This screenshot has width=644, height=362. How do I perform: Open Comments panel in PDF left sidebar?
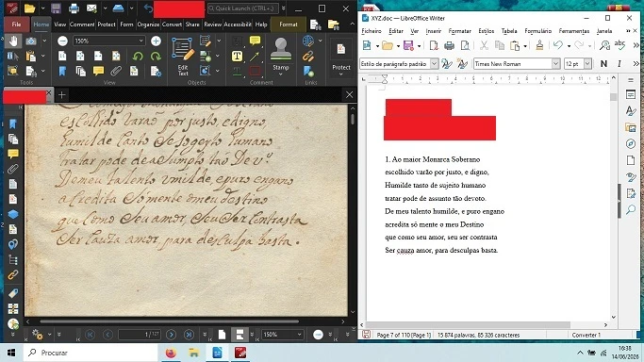13,154
